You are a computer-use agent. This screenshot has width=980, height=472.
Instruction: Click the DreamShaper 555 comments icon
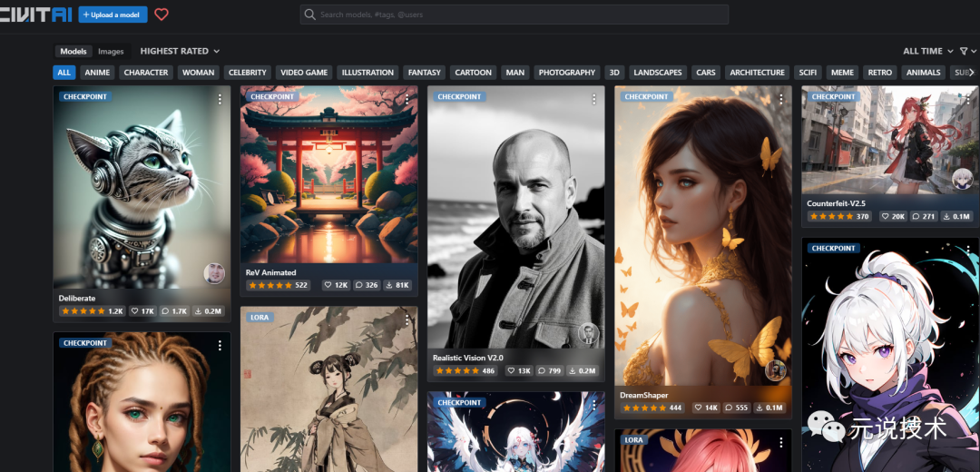tap(729, 408)
